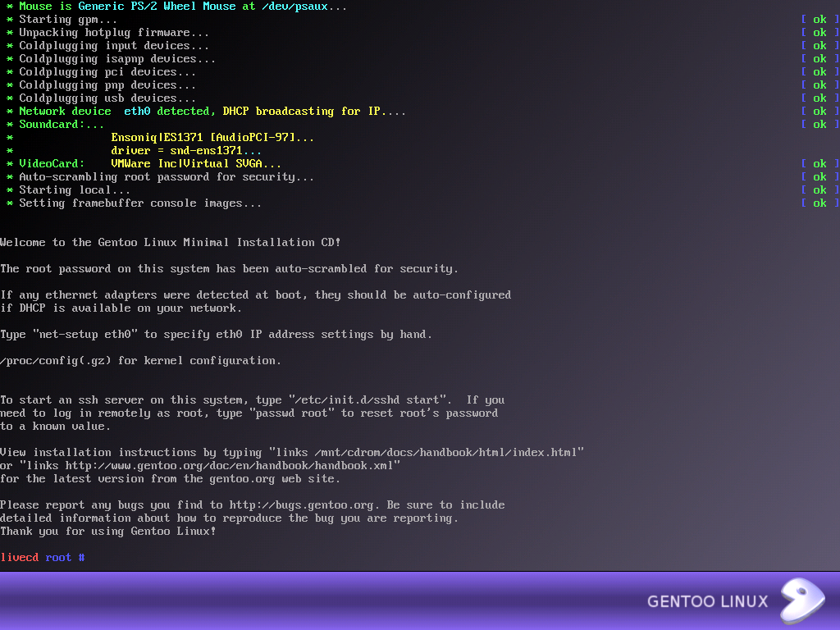This screenshot has height=630, width=840.
Task: Click the ok status for Starting gpm
Action: pos(819,20)
